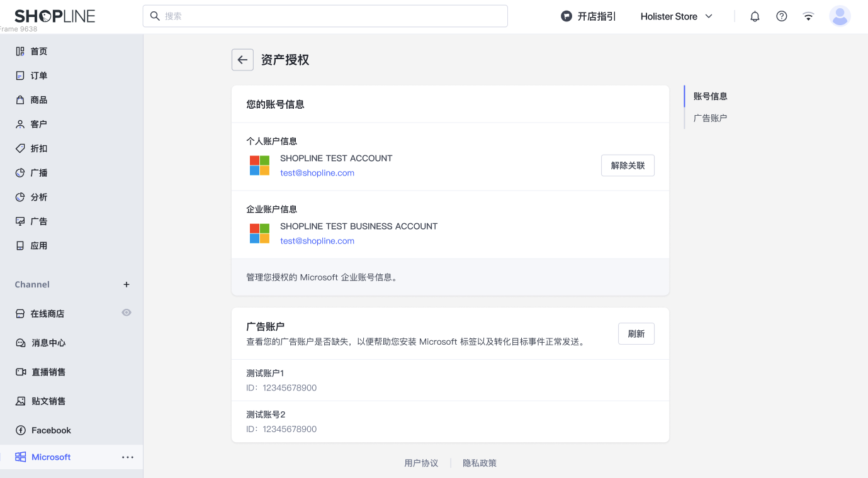Click the search magnifier icon
Viewport: 868px width, 478px height.
(155, 16)
